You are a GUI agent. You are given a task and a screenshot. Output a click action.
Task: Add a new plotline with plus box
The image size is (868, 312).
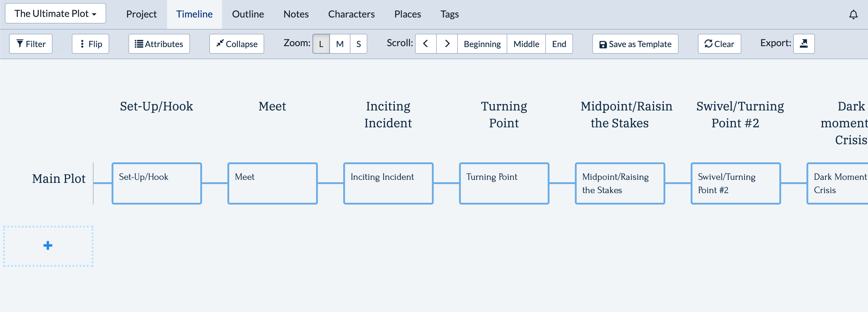[48, 246]
